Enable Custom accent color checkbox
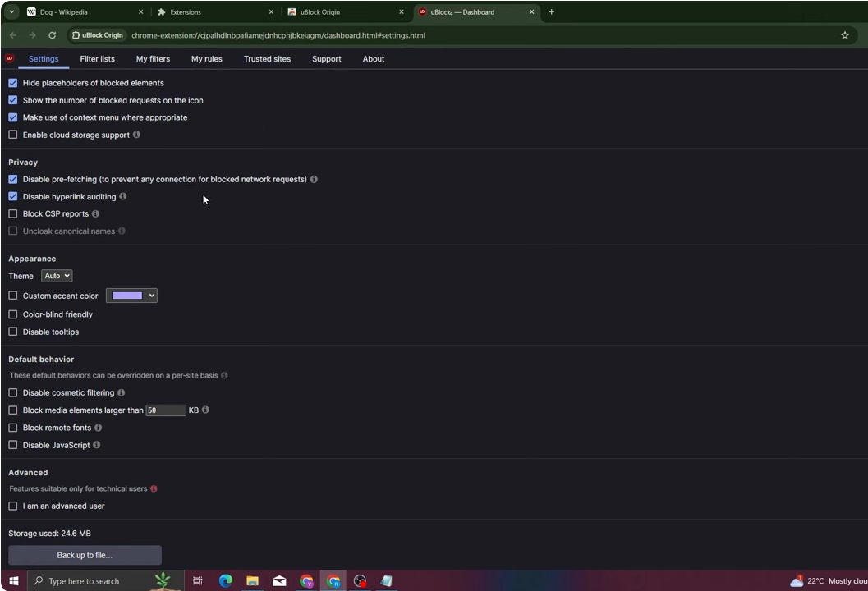This screenshot has height=591, width=868. (13, 295)
